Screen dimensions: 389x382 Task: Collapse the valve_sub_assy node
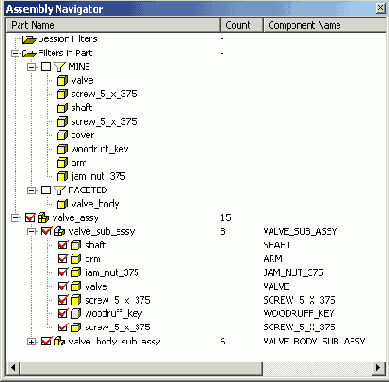tap(32, 231)
